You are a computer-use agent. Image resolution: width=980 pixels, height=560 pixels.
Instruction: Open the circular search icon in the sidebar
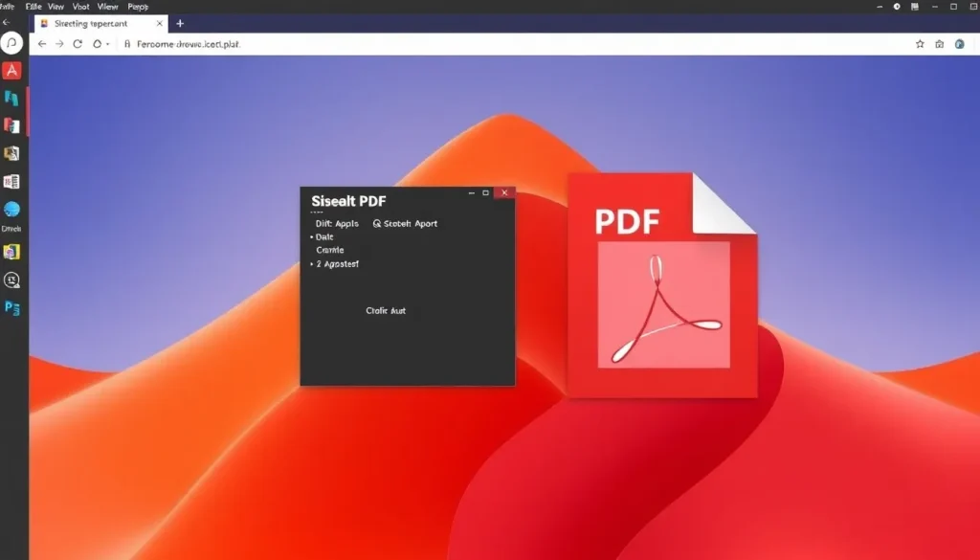pos(11,43)
